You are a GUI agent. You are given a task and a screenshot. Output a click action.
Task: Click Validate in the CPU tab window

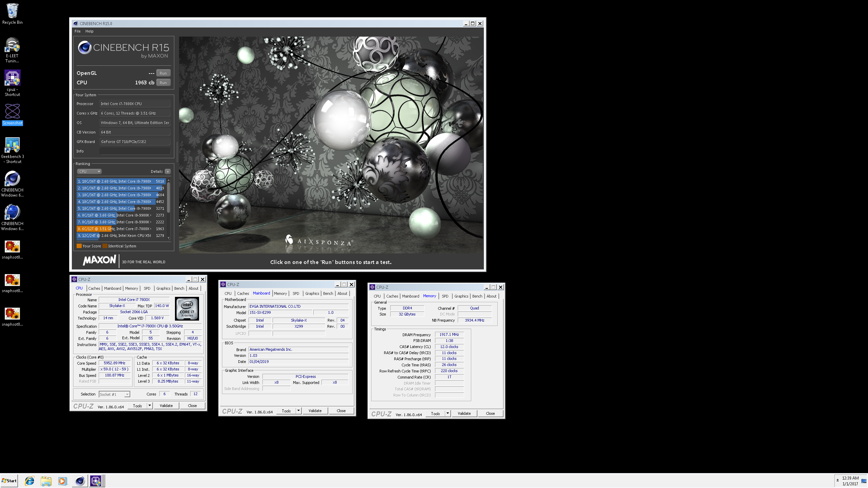pos(166,406)
